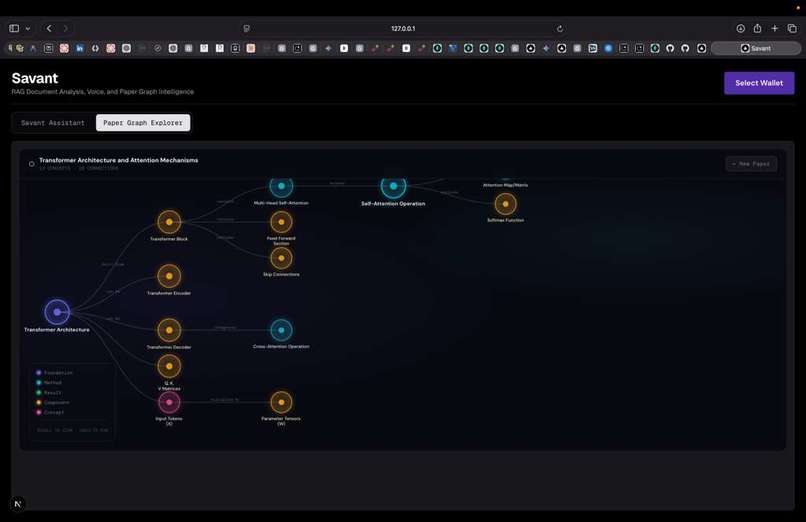Screen dimensions: 806x522
Task: Focus the 127.0.0.1 address field
Action: pos(403,28)
